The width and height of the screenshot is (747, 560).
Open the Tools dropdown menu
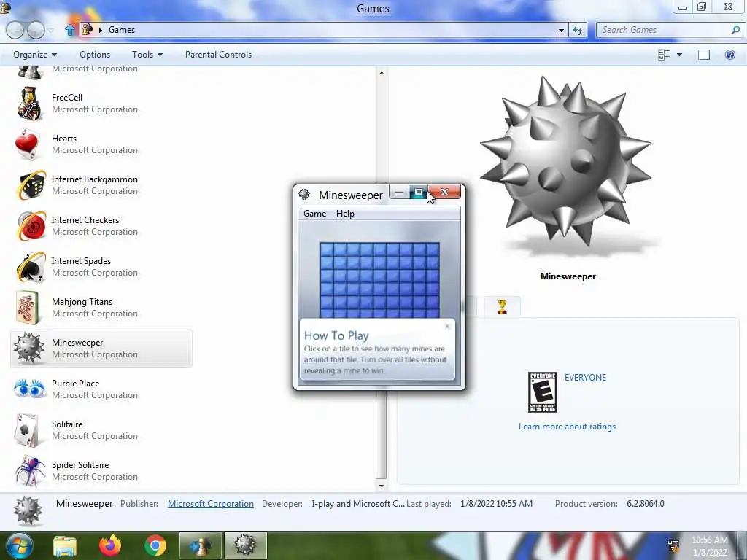[147, 55]
